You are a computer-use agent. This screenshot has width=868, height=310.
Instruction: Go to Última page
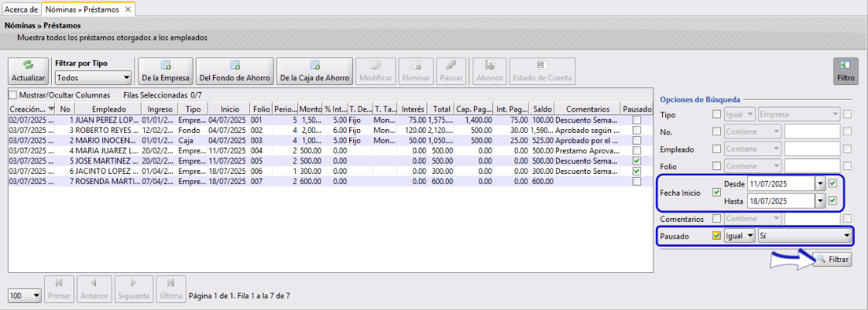click(x=171, y=289)
